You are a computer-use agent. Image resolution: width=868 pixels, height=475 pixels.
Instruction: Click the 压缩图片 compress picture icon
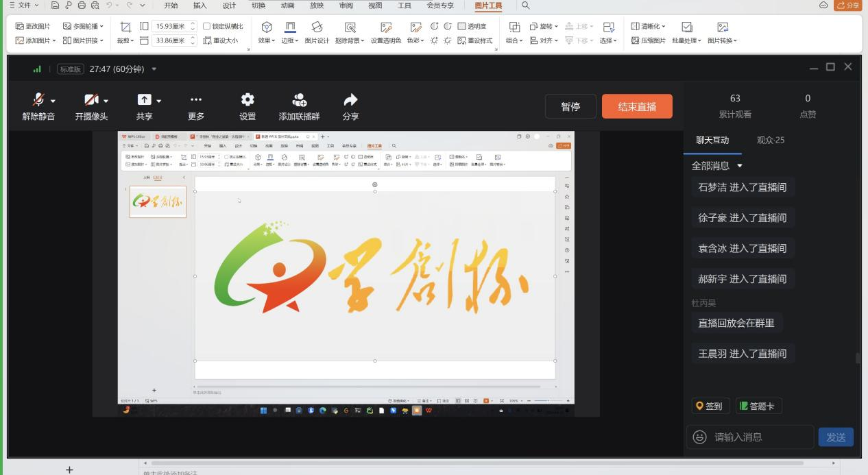click(x=635, y=40)
